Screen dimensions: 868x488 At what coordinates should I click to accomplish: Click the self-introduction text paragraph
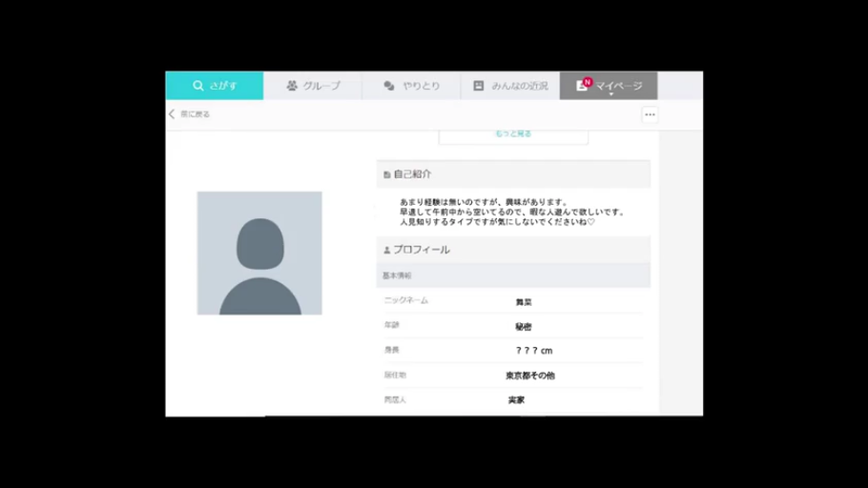coord(511,212)
